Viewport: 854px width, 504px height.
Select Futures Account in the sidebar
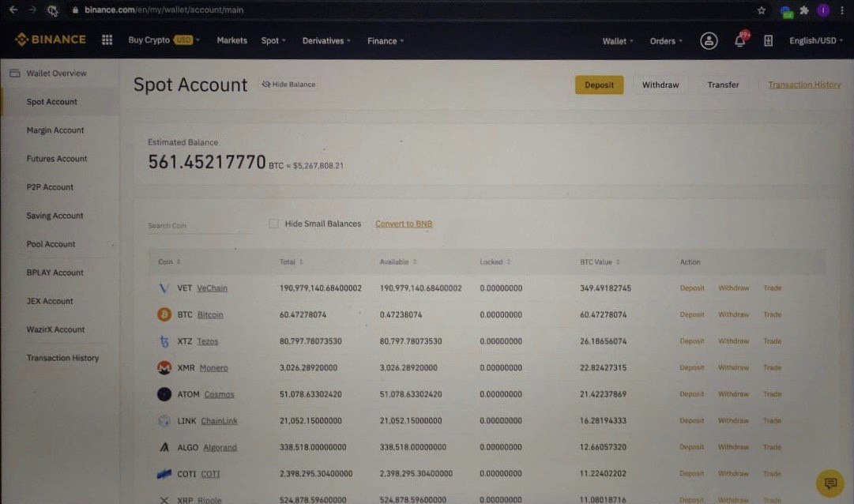click(x=57, y=159)
